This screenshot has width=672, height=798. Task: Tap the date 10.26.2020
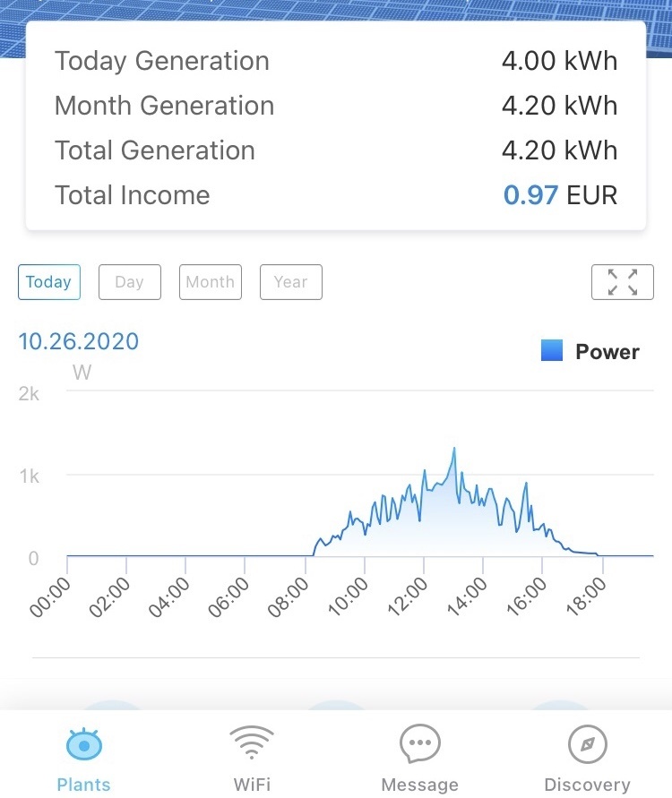(79, 341)
